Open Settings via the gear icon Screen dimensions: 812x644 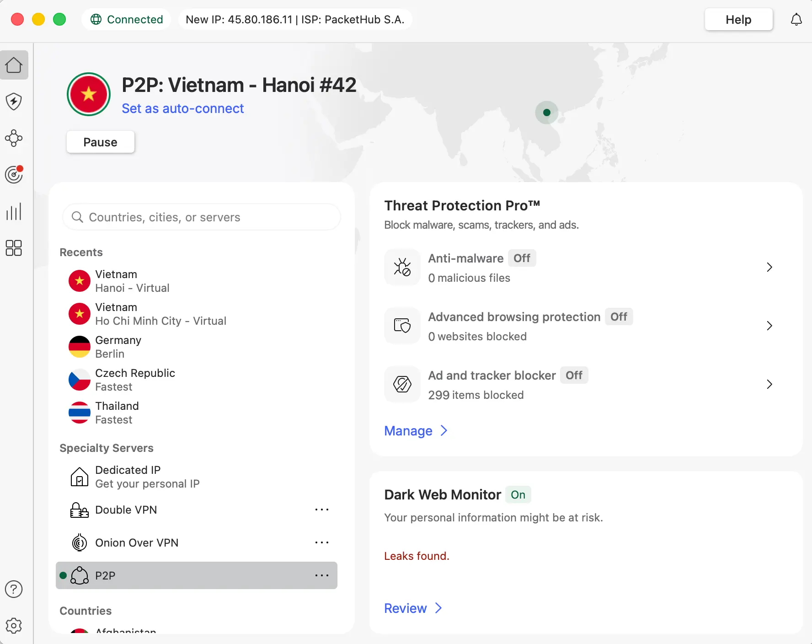click(x=14, y=626)
